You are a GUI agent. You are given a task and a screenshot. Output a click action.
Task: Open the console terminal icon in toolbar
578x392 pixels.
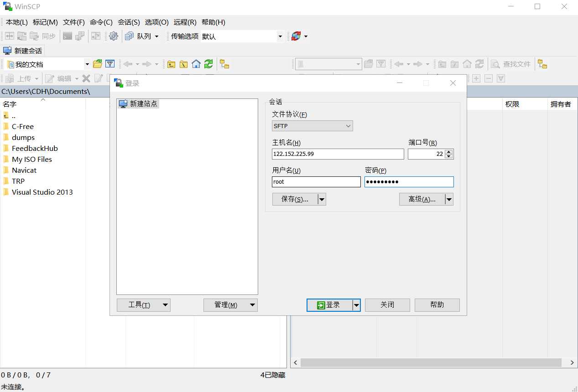point(68,36)
